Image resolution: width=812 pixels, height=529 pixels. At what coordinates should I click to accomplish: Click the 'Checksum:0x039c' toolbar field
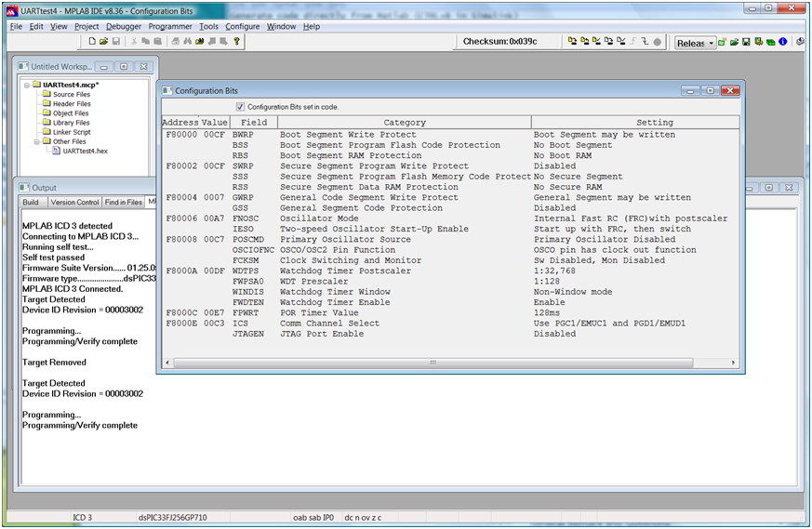click(x=499, y=42)
